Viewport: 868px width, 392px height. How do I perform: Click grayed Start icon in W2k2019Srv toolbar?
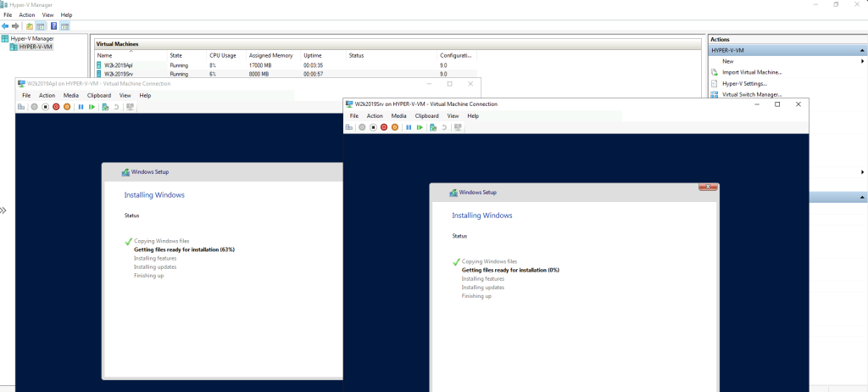click(x=362, y=127)
